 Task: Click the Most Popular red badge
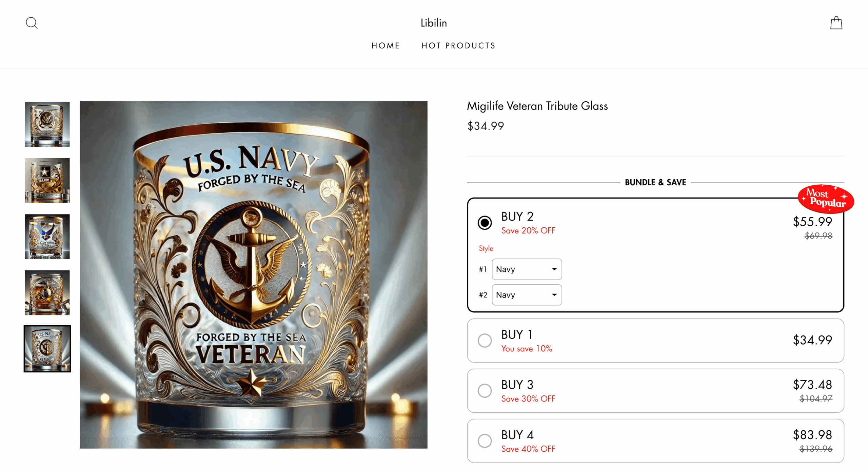(826, 199)
